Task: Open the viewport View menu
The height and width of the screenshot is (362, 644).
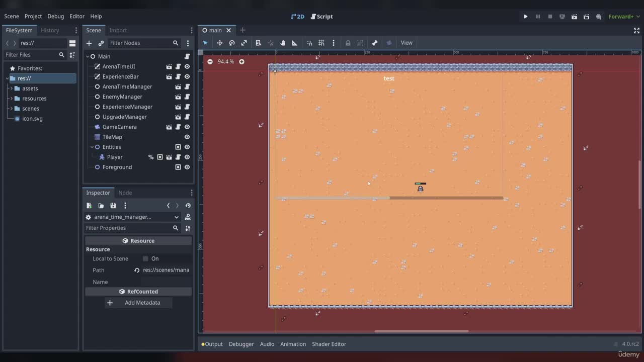Action: [407, 43]
